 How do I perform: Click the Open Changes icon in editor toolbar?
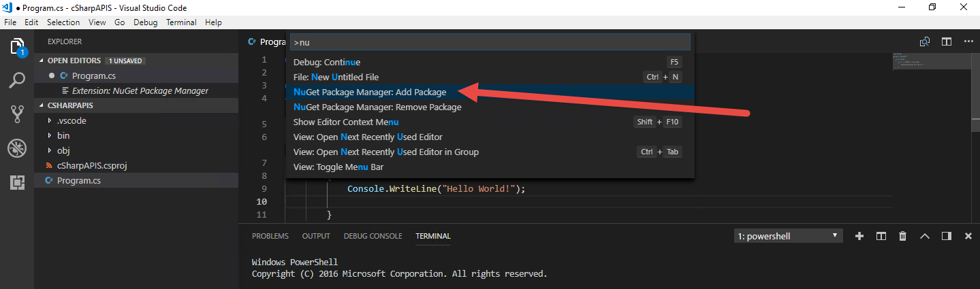pos(925,41)
